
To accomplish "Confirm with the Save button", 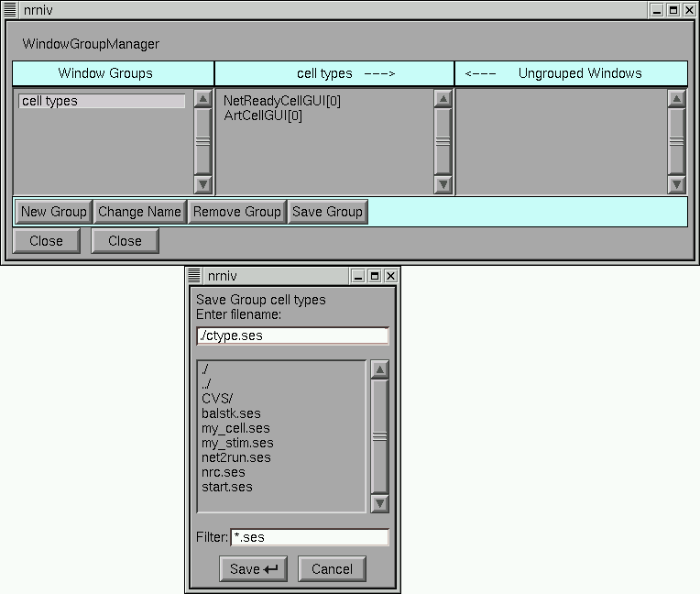I will 254,569.
